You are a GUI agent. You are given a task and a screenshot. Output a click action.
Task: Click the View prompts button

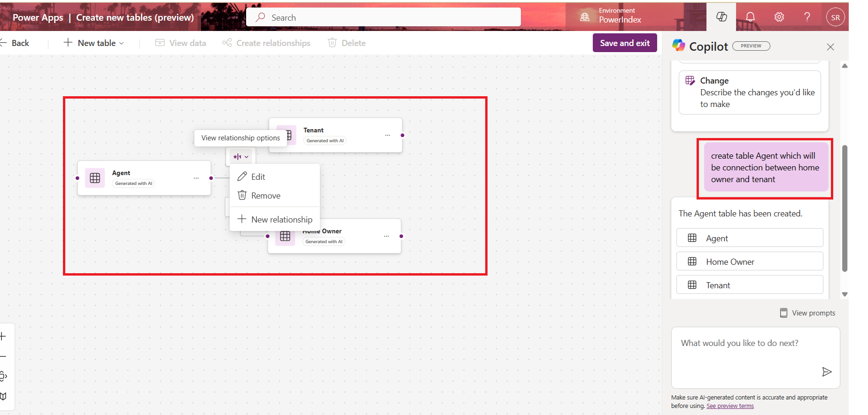click(808, 313)
